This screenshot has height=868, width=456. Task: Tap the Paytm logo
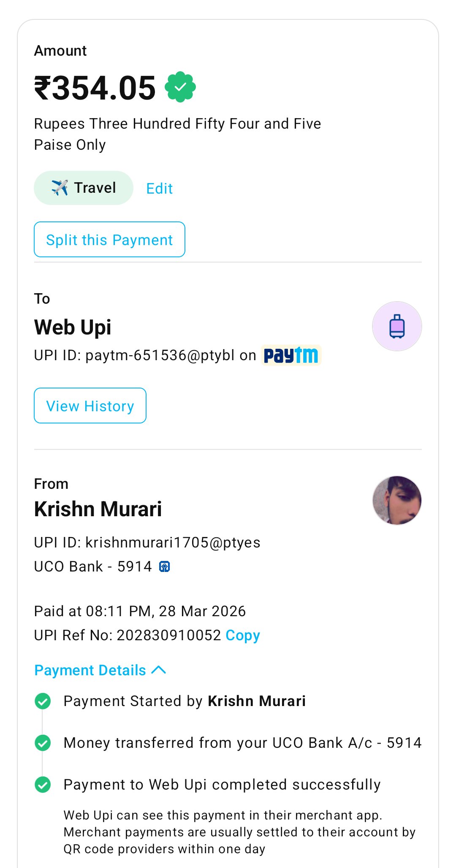coord(291,355)
